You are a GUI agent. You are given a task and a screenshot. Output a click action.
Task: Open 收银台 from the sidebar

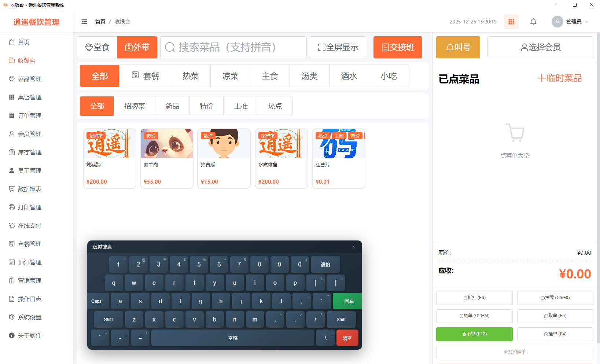(x=26, y=60)
